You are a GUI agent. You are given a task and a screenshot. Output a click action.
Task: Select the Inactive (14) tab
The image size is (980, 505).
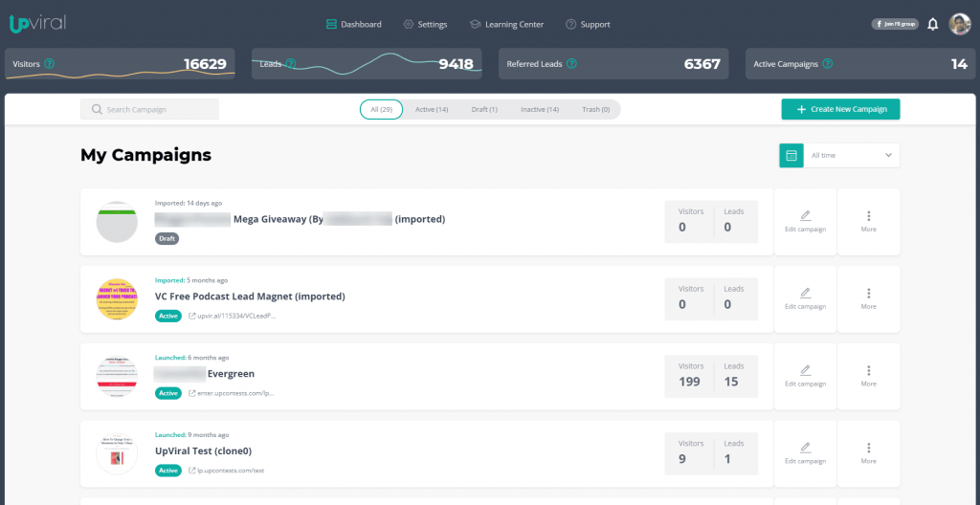click(539, 110)
